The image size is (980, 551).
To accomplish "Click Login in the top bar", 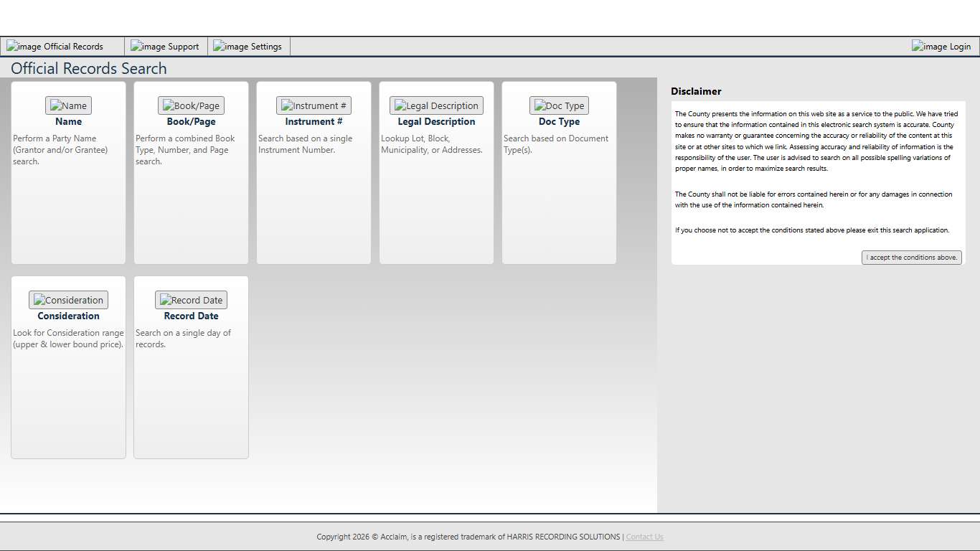I will tap(941, 47).
